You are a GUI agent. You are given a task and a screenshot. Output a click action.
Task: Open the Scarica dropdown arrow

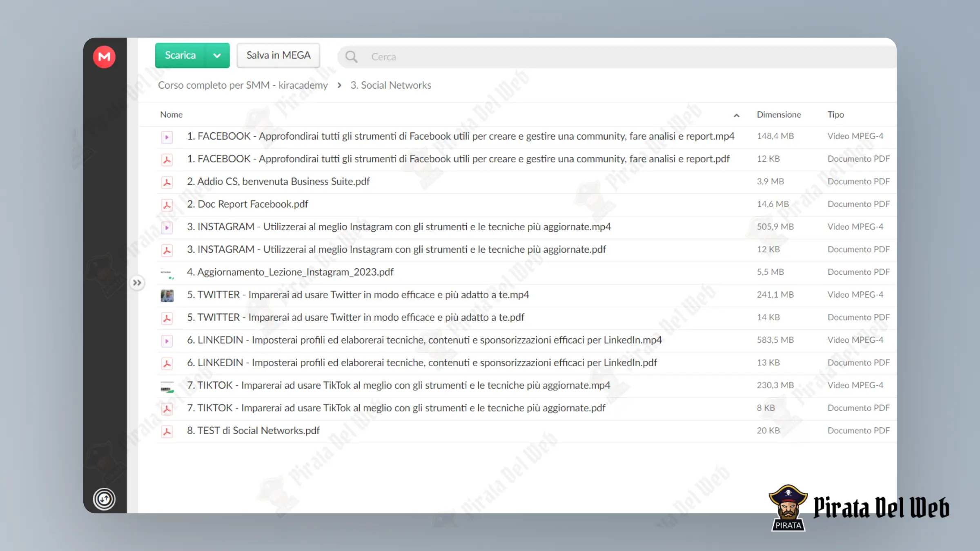click(217, 55)
